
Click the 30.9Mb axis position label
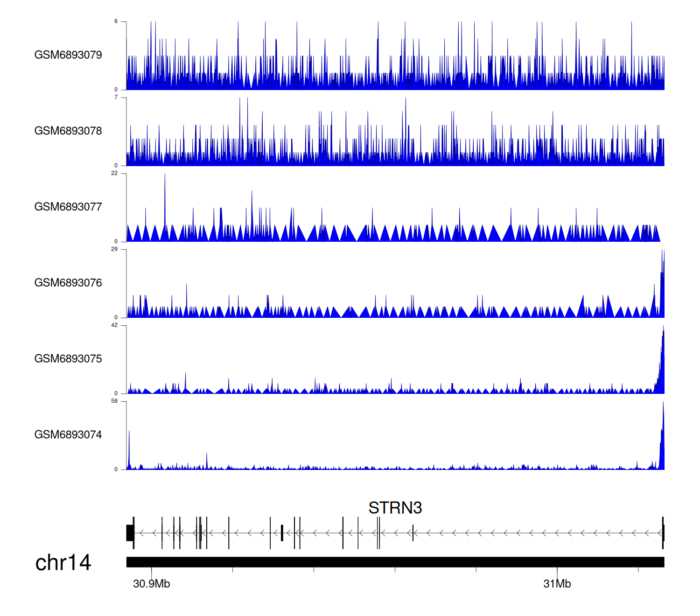click(x=151, y=584)
